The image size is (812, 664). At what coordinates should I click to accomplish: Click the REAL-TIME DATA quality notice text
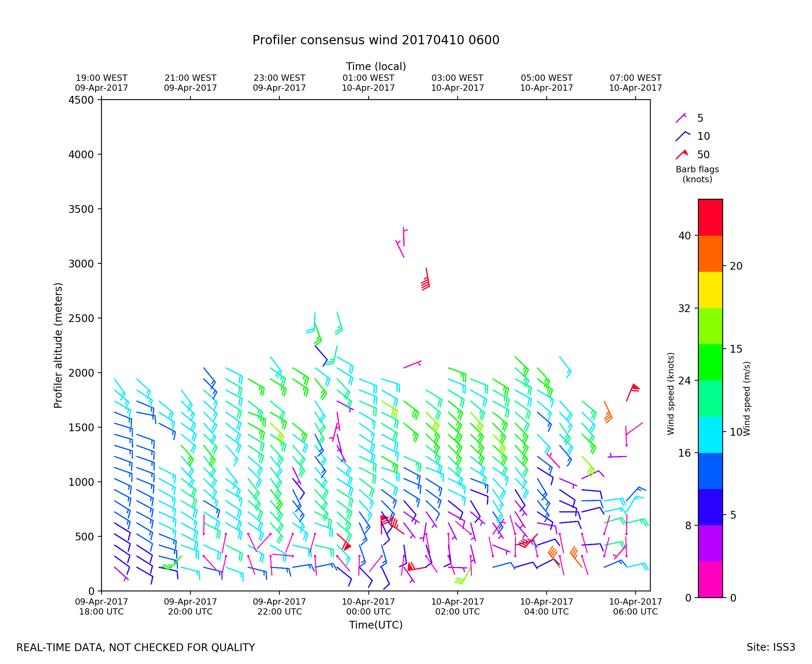135,648
